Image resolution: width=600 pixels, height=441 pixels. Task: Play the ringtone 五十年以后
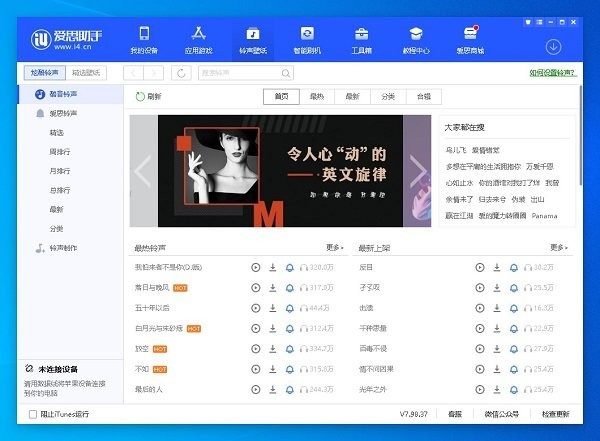[x=255, y=308]
